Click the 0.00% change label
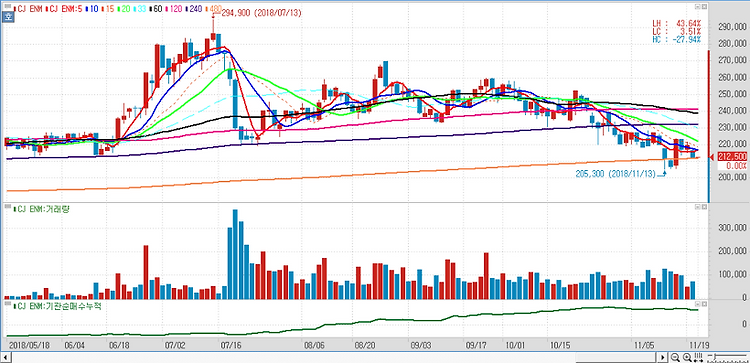The width and height of the screenshot is (750, 363). pyautogui.click(x=736, y=165)
